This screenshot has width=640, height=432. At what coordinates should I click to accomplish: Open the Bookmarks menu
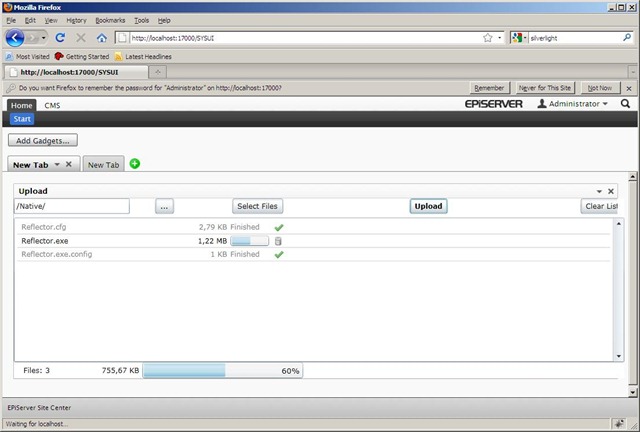tap(110, 20)
